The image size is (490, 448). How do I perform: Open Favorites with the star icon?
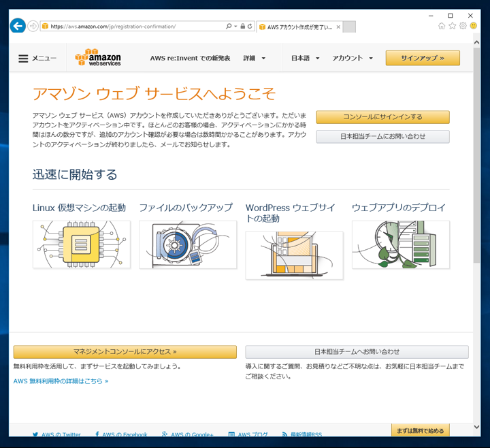point(452,26)
